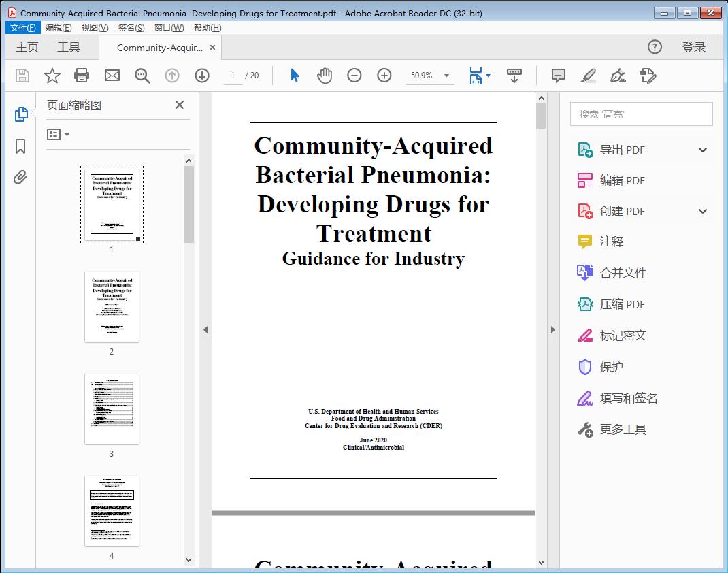Select the page 3 thumbnail
This screenshot has height=573, width=728.
[111, 408]
